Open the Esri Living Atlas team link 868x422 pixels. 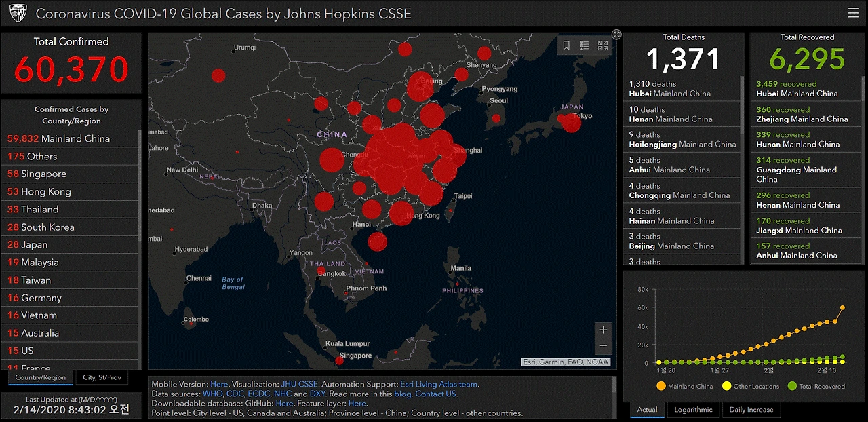point(439,384)
